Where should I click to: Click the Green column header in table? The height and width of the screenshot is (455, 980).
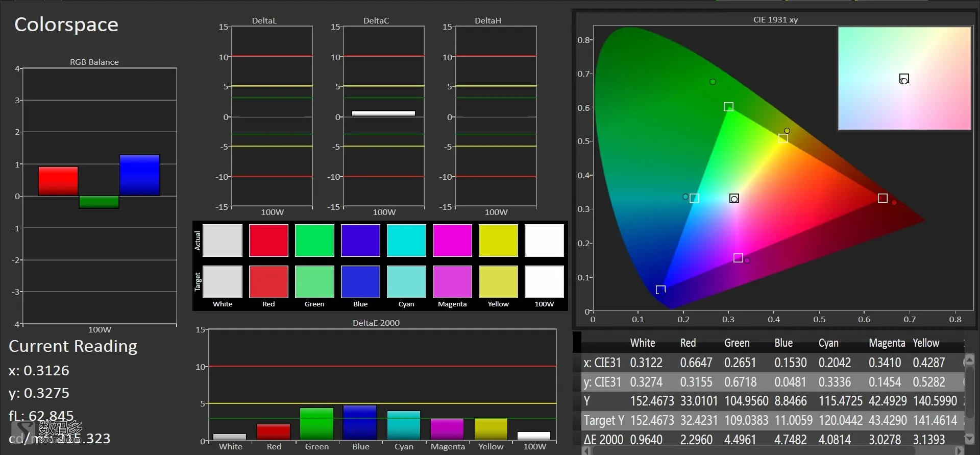(737, 343)
